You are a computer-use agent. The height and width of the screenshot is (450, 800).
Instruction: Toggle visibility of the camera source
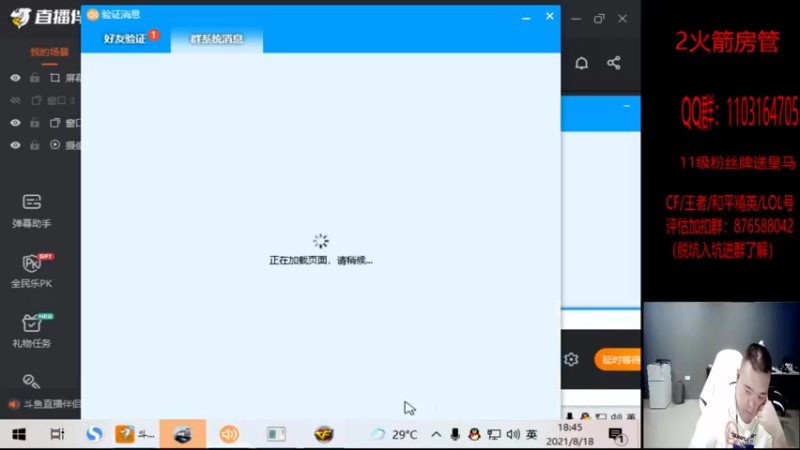(15, 145)
